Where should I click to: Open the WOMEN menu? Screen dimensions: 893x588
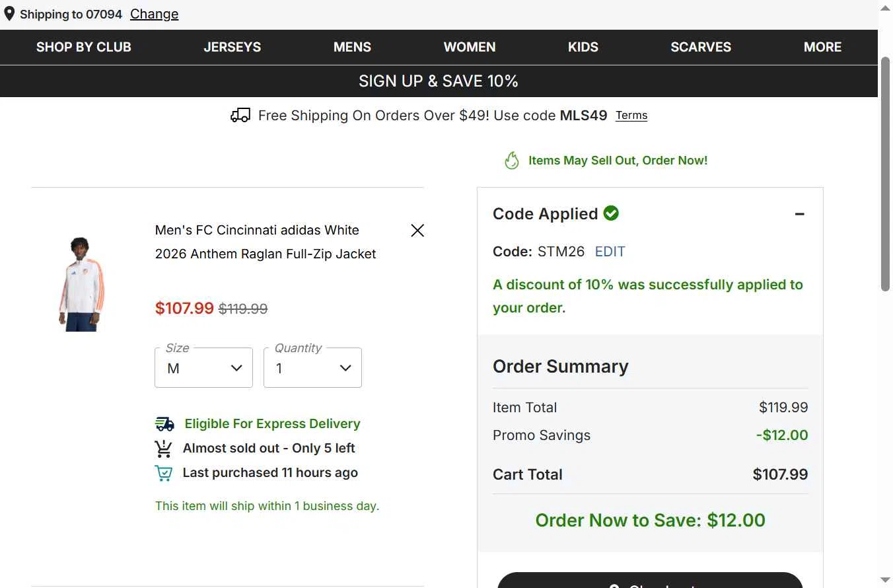(470, 47)
